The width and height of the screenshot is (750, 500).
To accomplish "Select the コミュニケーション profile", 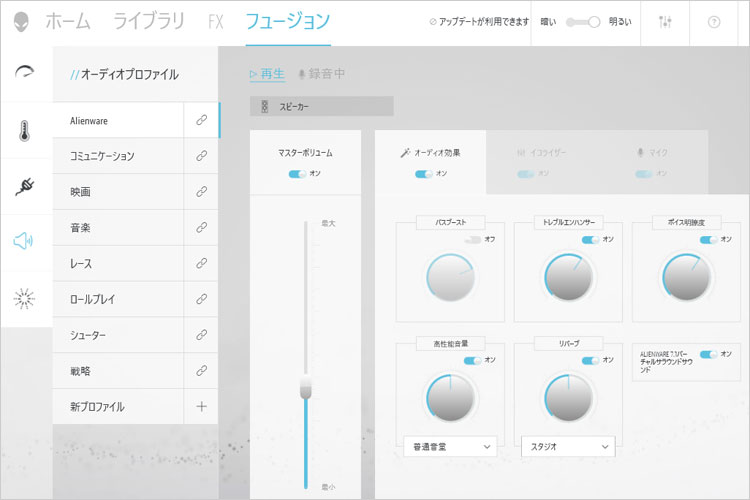I will [118, 156].
